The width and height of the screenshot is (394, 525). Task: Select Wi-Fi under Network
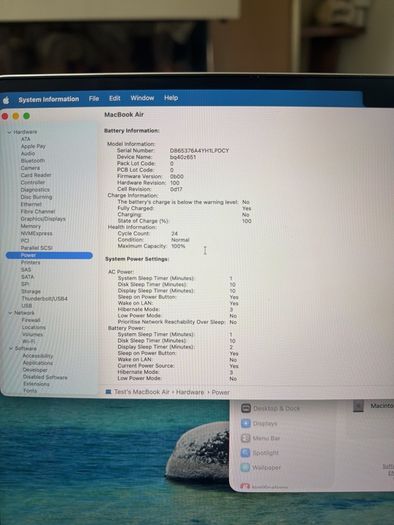coord(28,342)
